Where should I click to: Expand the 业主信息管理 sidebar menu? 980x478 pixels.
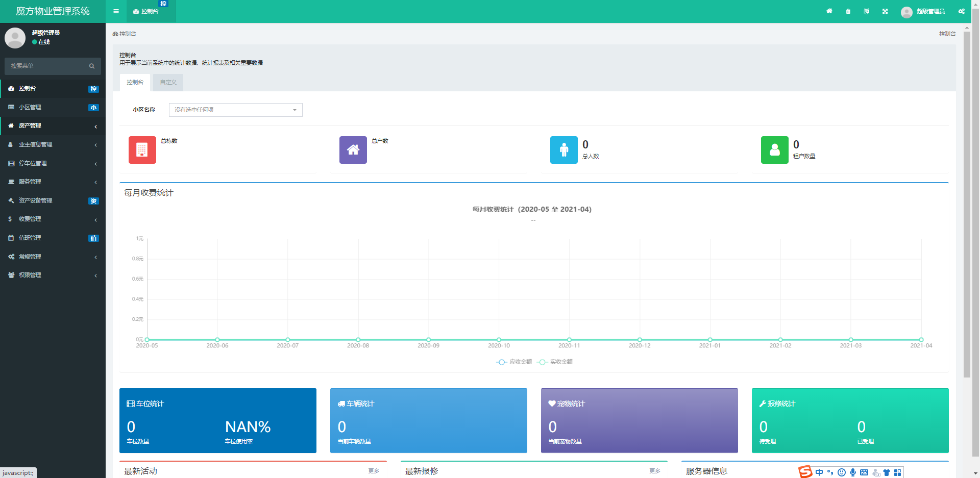pos(53,144)
